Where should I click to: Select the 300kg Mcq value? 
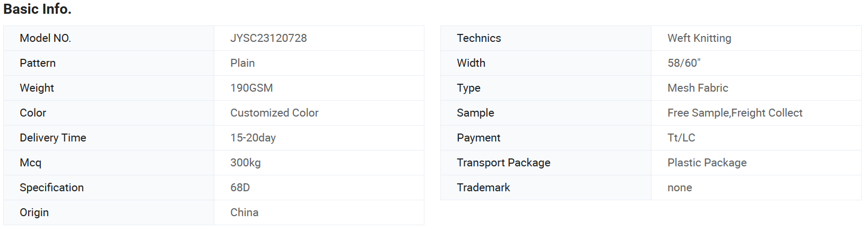[x=246, y=163]
